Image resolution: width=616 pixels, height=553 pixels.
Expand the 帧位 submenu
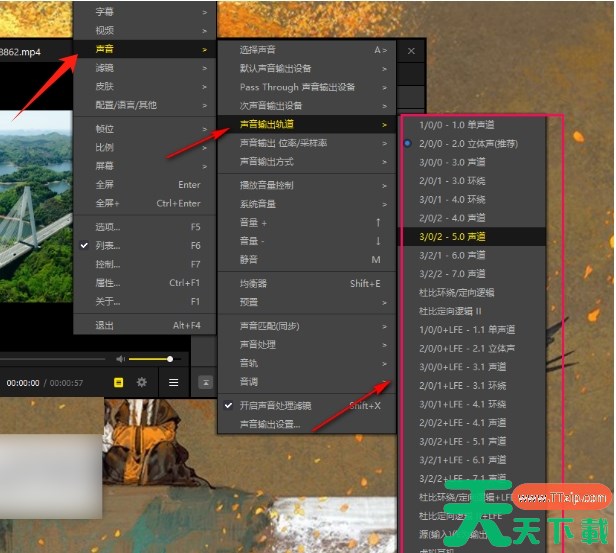point(145,129)
